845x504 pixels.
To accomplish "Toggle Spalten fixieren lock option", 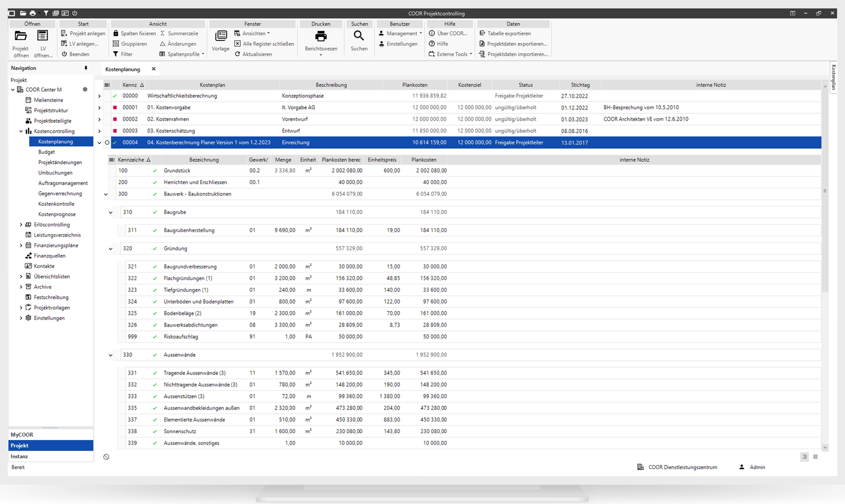I will pos(135,33).
